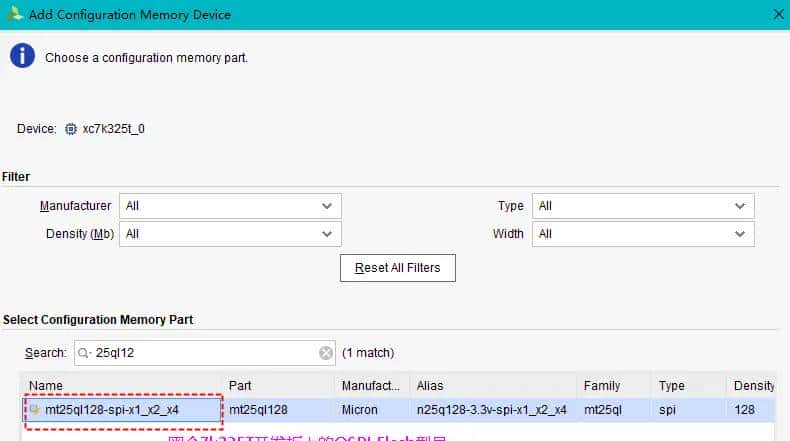Click into the Search text field

[x=200, y=353]
